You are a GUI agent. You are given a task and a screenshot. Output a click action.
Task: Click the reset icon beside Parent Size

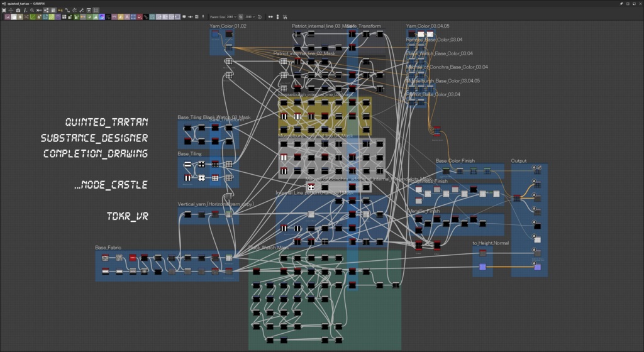click(260, 17)
